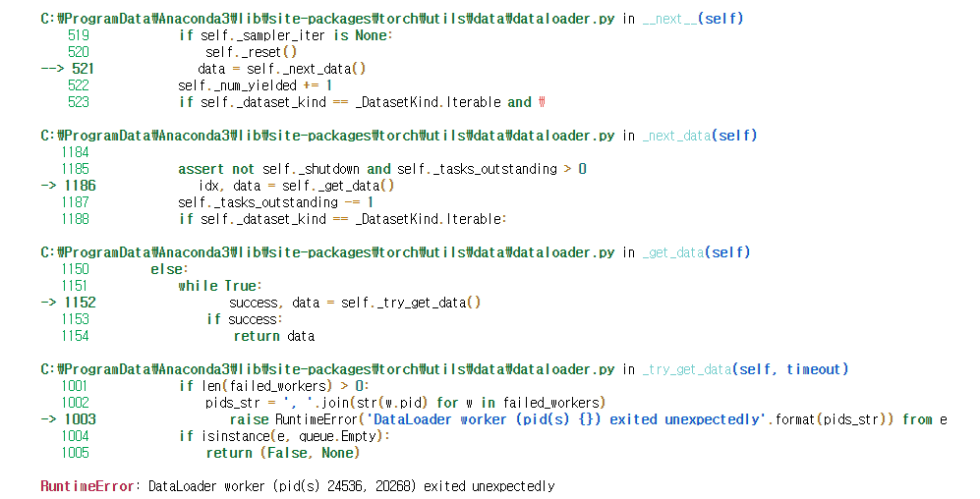
Task: Click the _try_get_data(self, timeout) function name
Action: coord(746,369)
